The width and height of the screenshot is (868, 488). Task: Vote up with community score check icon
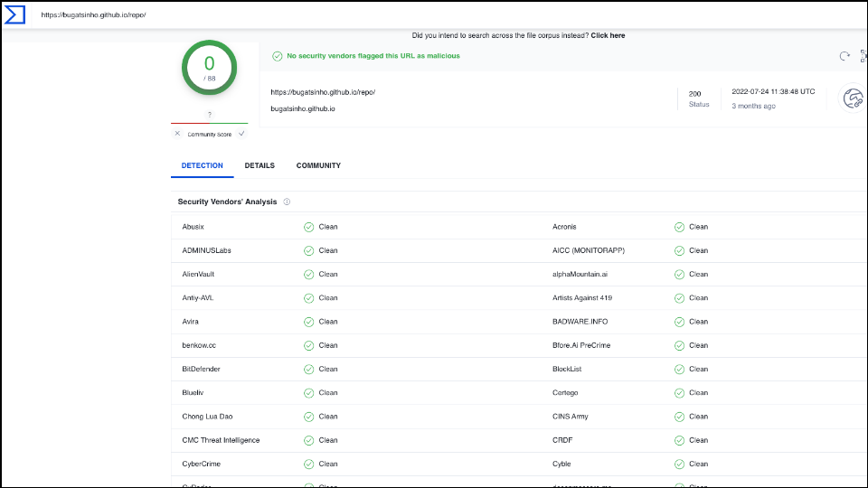coord(241,134)
